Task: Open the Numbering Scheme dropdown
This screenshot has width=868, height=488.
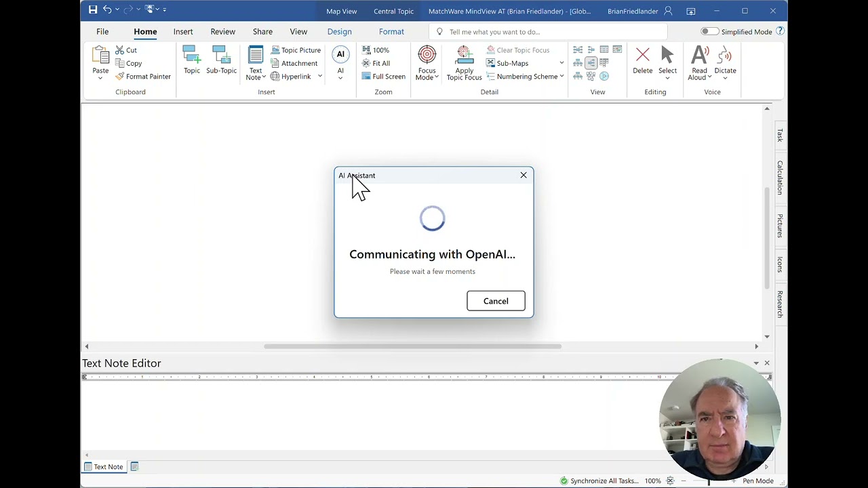Action: click(561, 77)
